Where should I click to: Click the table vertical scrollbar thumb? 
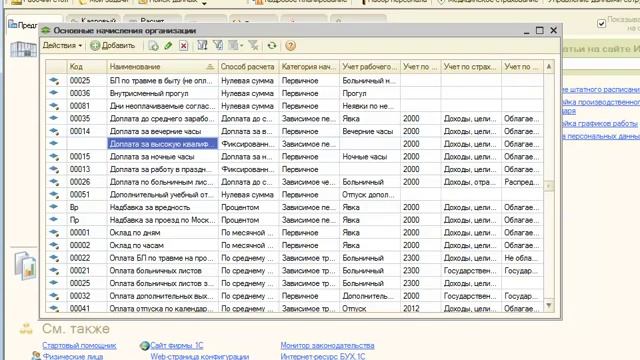549,186
